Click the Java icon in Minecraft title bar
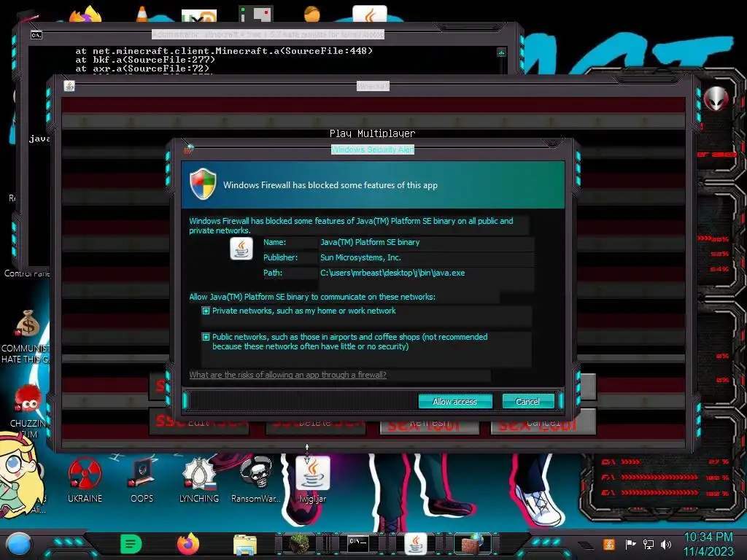This screenshot has width=747, height=560. pyautogui.click(x=69, y=86)
